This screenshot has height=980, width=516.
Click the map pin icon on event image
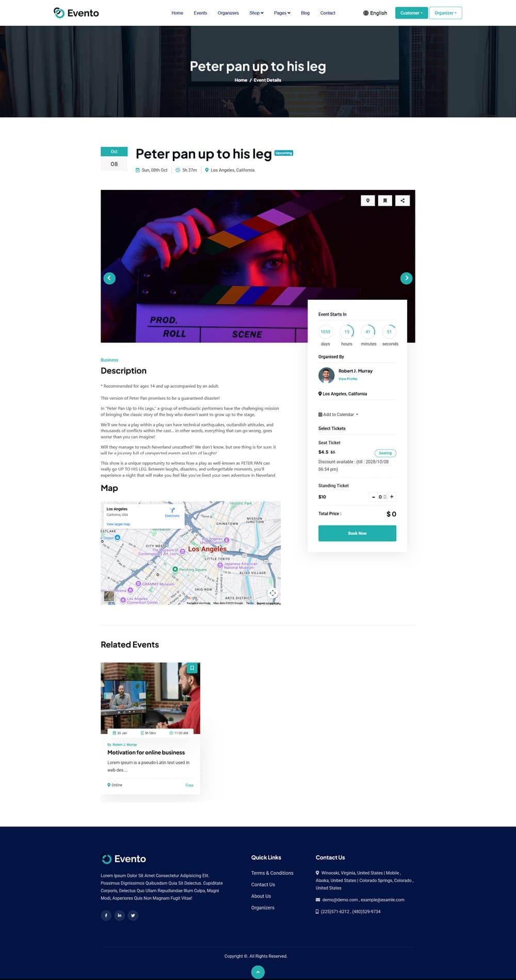click(368, 201)
